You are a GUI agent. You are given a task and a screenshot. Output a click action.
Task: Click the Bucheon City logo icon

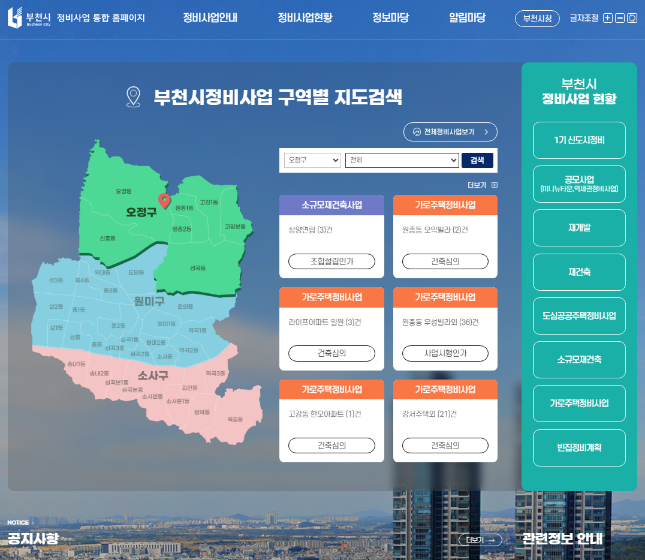pyautogui.click(x=15, y=18)
